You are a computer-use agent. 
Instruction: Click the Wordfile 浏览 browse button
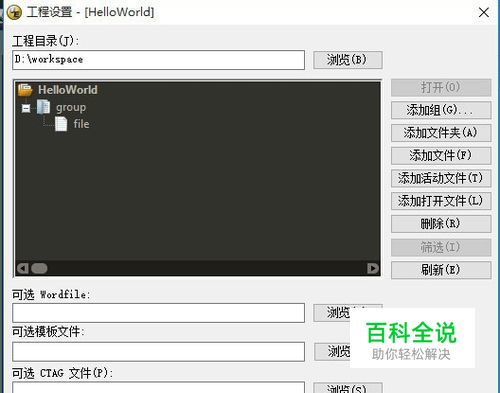coord(332,313)
